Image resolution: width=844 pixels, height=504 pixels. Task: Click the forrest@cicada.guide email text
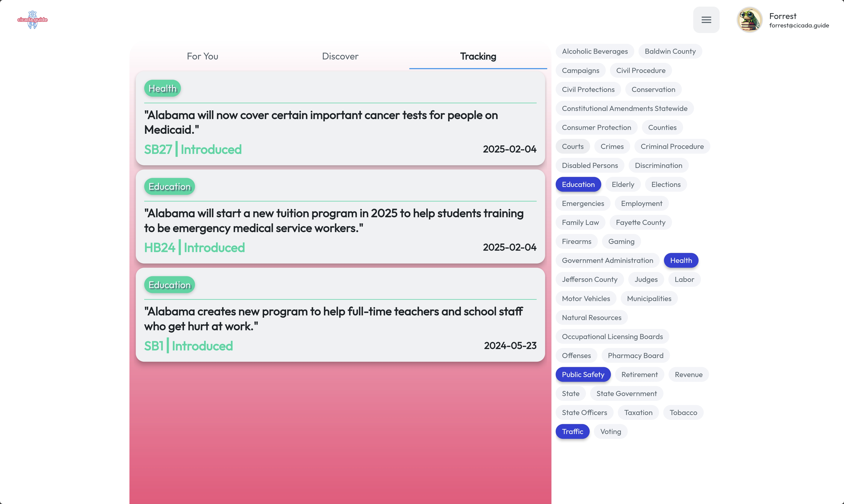click(x=799, y=25)
